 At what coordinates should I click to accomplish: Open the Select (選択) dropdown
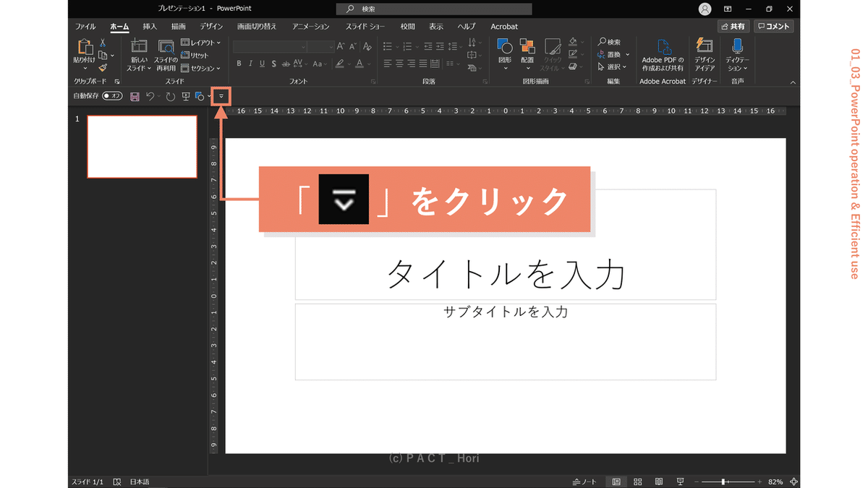[612, 67]
